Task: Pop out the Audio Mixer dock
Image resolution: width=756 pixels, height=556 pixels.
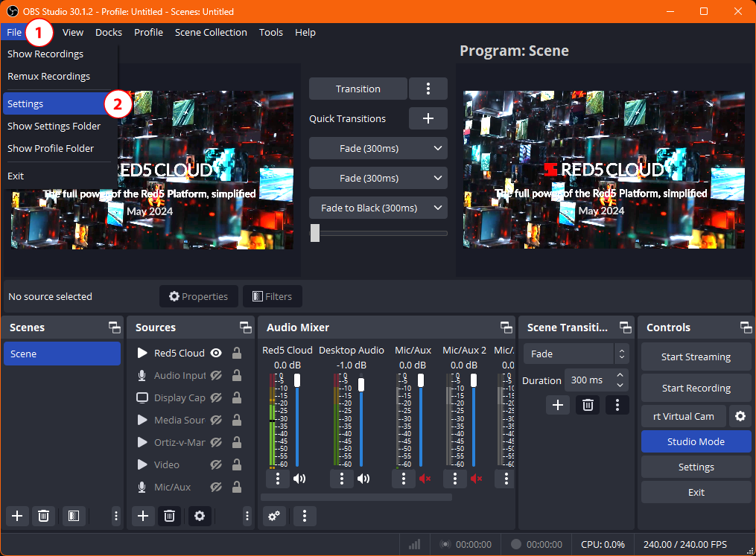Action: 506,327
